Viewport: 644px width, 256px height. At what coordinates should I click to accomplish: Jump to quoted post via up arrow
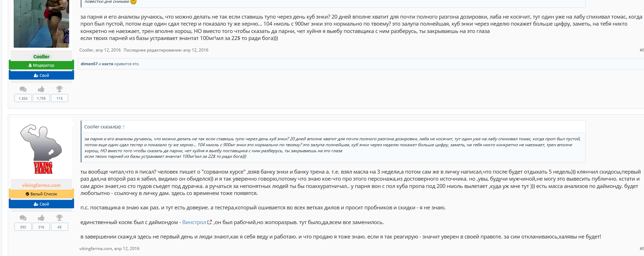point(124,127)
